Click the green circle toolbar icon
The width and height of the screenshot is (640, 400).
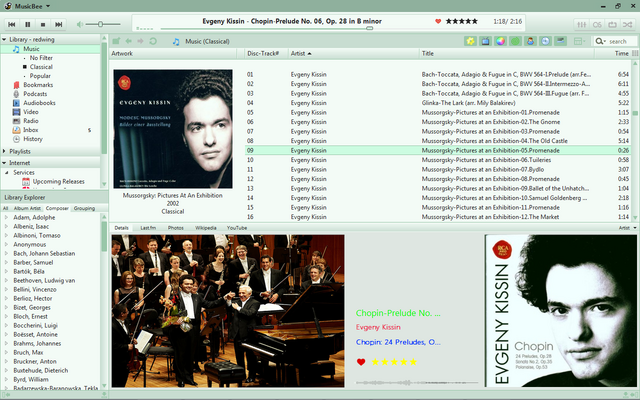pyautogui.click(x=516, y=41)
